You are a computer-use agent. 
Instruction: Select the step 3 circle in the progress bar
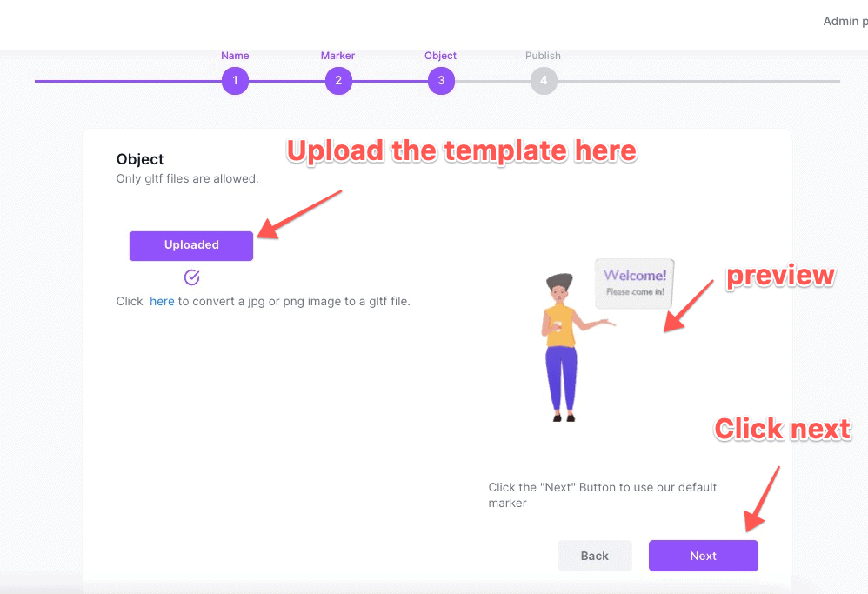(x=441, y=81)
